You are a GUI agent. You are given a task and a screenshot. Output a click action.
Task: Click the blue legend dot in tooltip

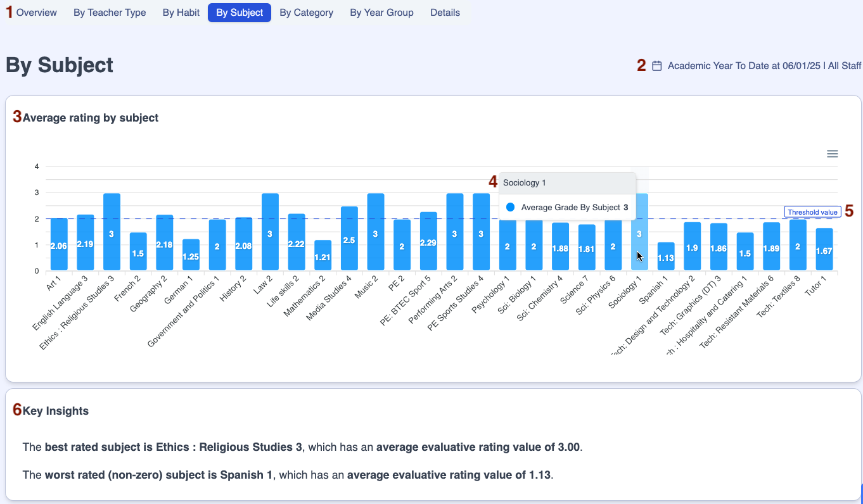point(511,207)
